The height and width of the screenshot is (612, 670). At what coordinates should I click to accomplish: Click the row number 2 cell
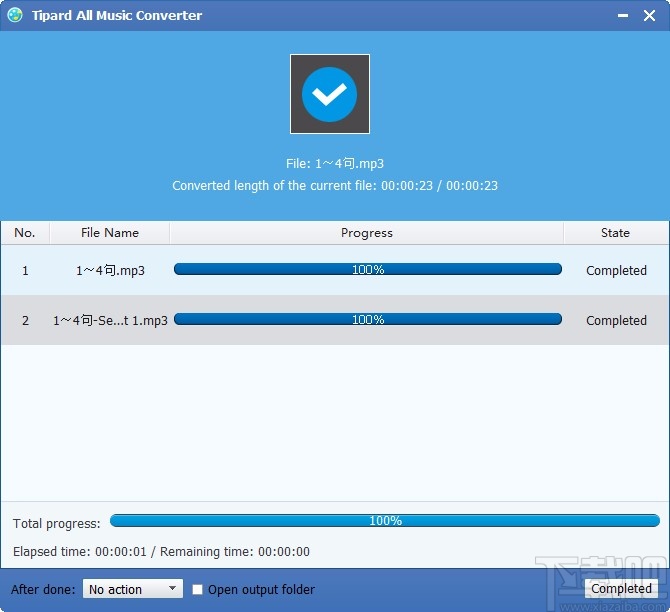[x=25, y=321]
